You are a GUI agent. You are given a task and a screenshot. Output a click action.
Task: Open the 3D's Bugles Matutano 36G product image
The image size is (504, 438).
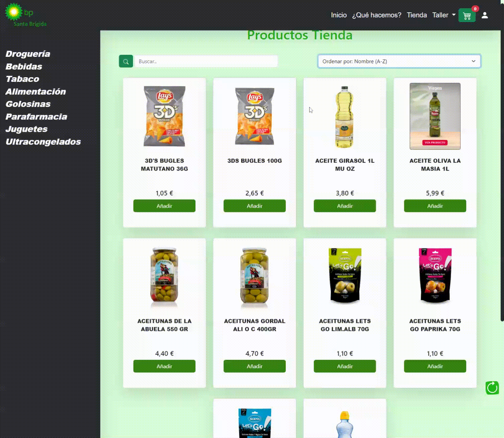(164, 116)
